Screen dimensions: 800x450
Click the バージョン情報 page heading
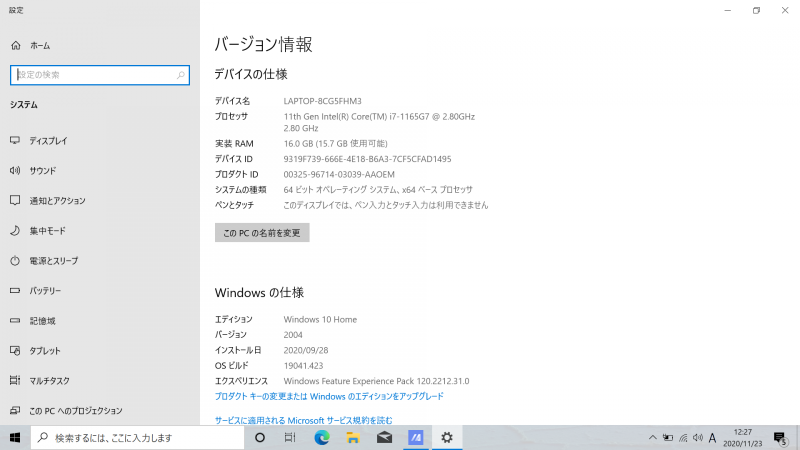click(x=263, y=44)
